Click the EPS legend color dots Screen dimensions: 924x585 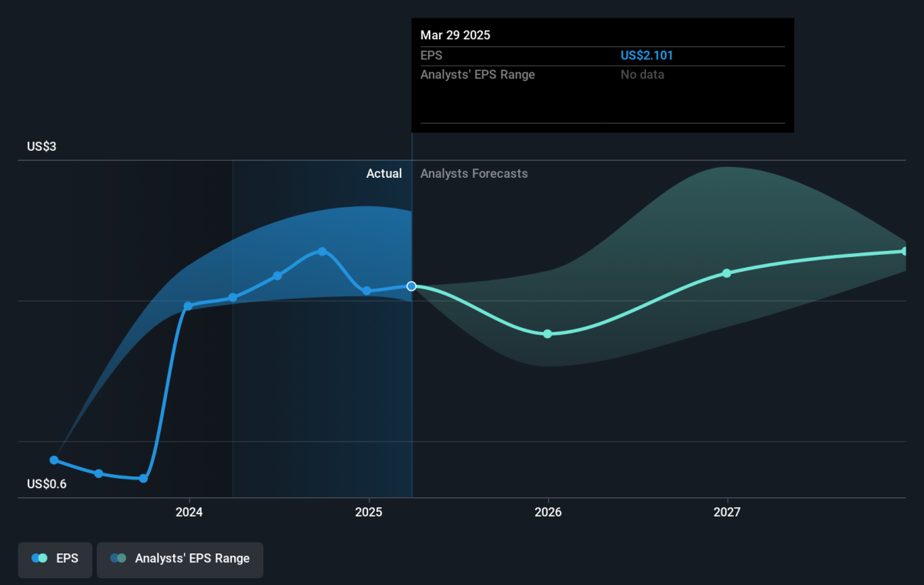40,559
